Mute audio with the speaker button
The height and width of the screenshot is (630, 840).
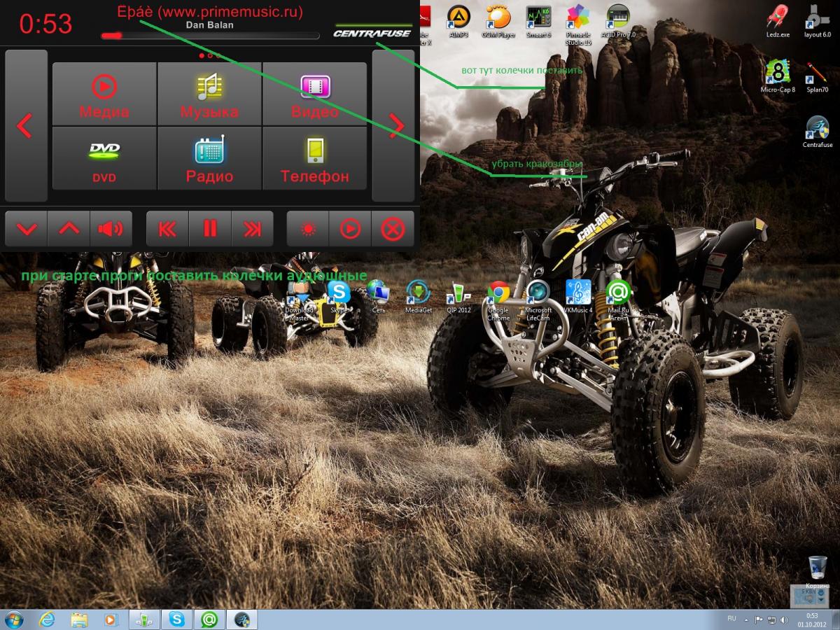click(x=111, y=229)
